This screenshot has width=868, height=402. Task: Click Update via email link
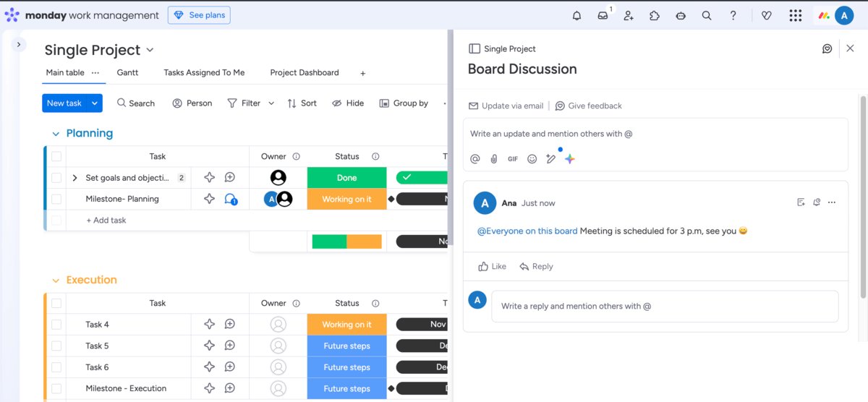506,106
